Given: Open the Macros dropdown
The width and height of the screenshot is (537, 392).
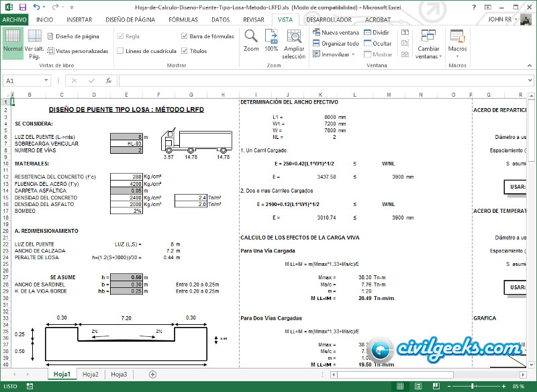Looking at the screenshot, I should click(x=457, y=43).
